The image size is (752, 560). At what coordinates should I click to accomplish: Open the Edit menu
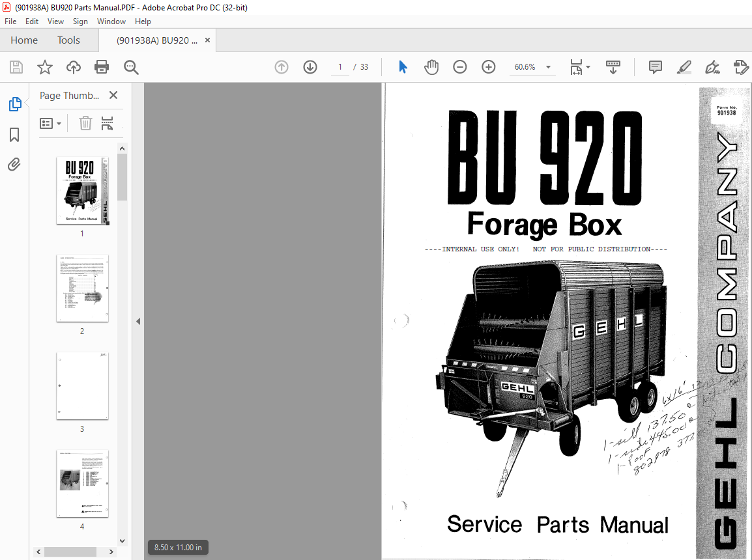pos(32,21)
